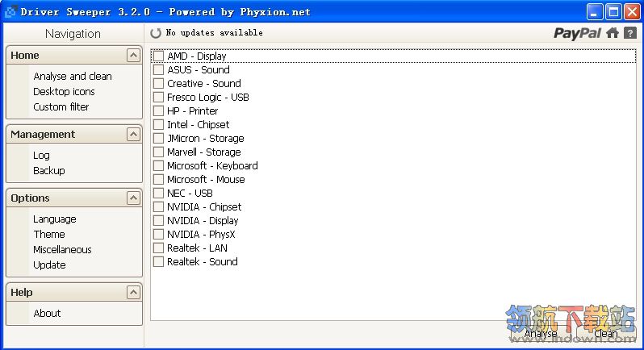Open the help question mark icon
This screenshot has width=644, height=350.
pyautogui.click(x=630, y=33)
